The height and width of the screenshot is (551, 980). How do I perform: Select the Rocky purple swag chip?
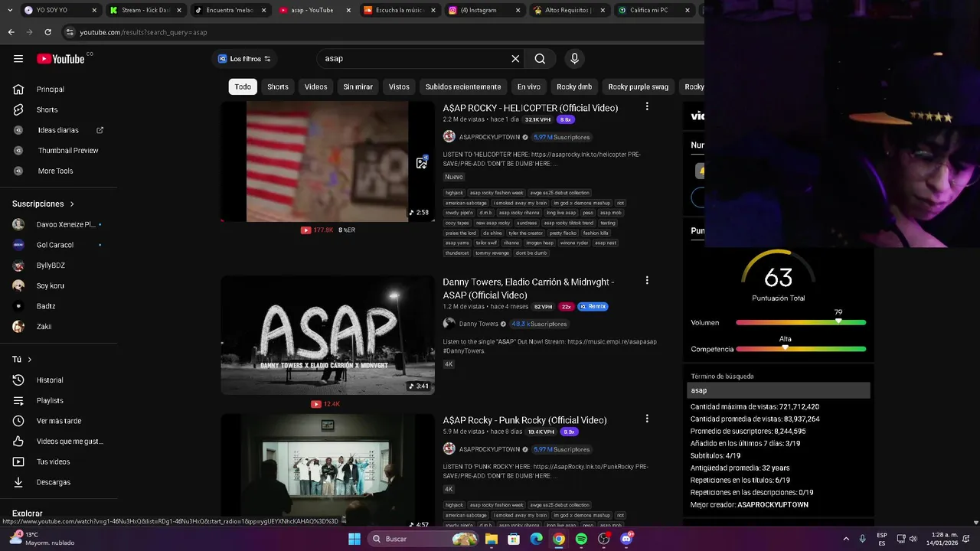tap(638, 86)
